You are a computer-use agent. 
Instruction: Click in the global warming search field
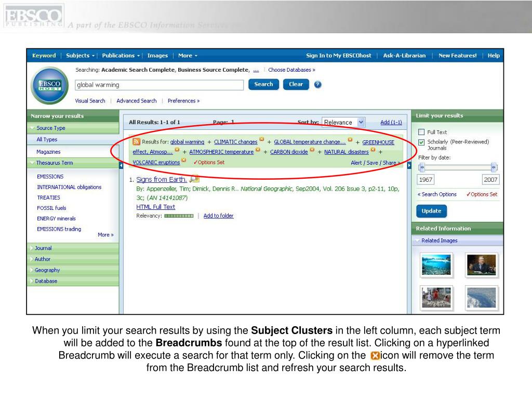pos(159,85)
